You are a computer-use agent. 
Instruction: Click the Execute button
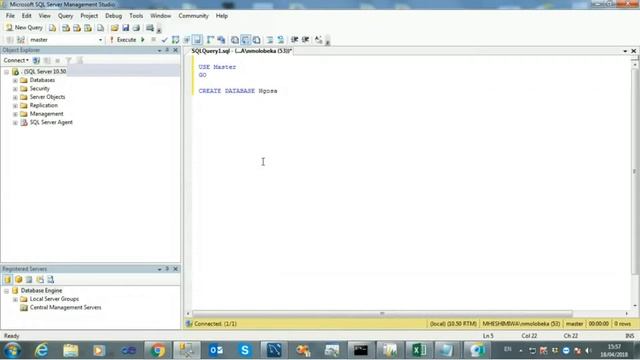click(123, 40)
